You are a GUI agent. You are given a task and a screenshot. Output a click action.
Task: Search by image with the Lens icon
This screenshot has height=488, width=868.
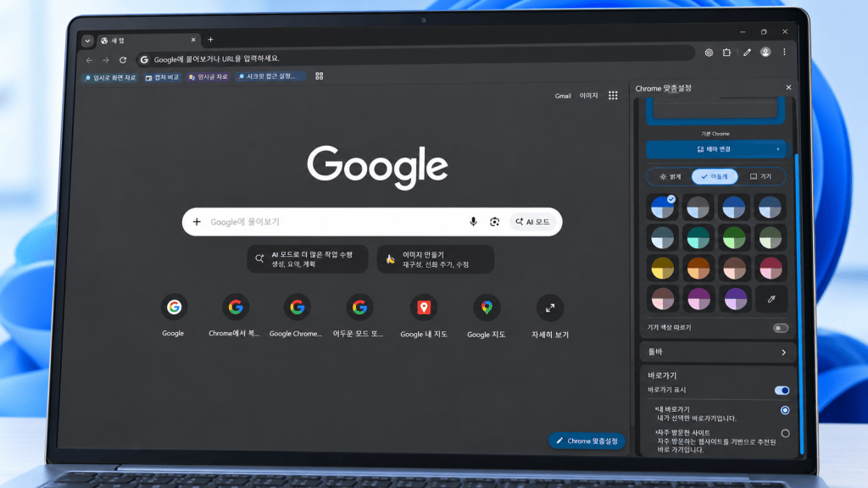point(494,222)
